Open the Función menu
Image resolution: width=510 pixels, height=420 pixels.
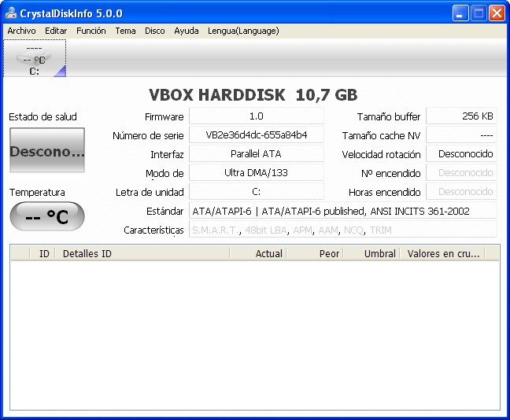pyautogui.click(x=91, y=31)
